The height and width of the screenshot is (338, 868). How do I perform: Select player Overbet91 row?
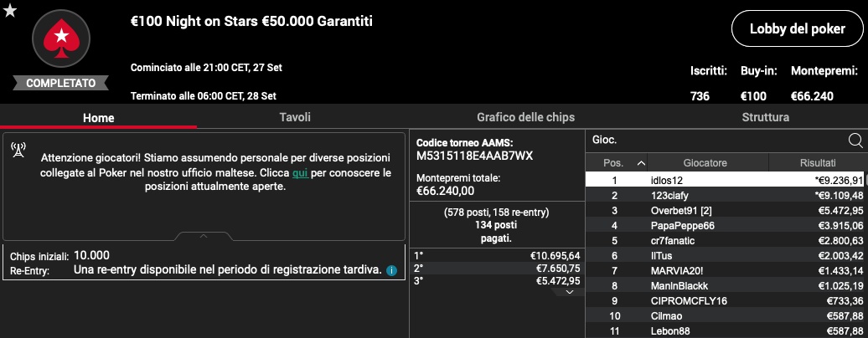click(726, 210)
